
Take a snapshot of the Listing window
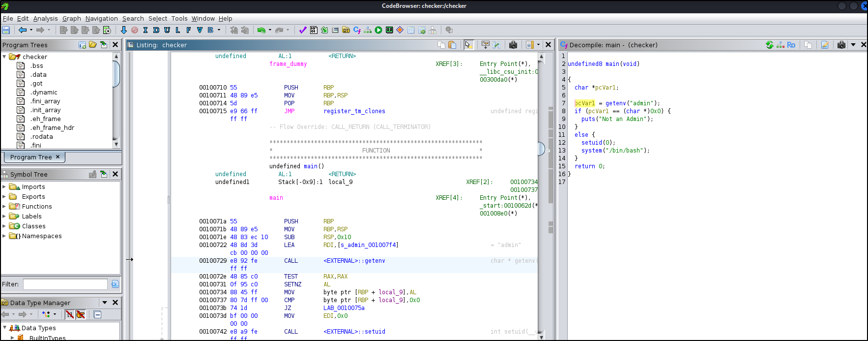[513, 45]
